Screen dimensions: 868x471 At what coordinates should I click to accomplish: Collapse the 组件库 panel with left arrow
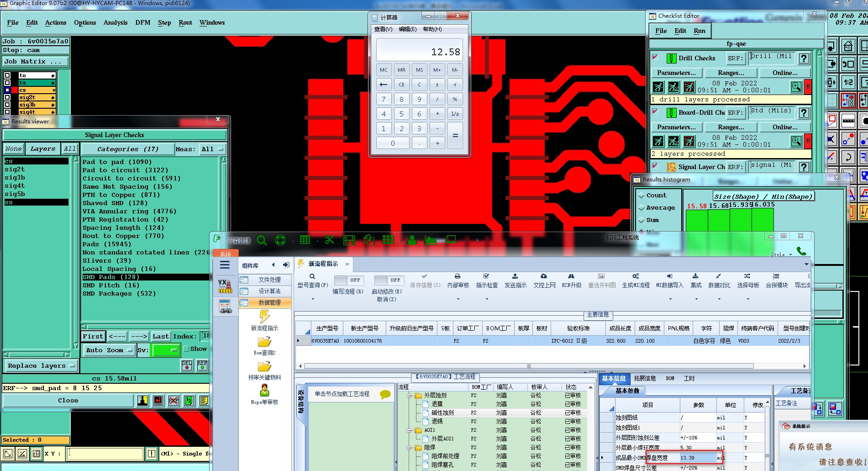(274, 265)
